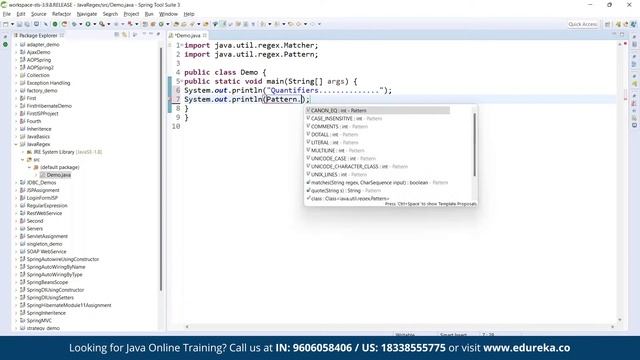
Task: Click the green indicator icon in left trim
Action: pyautogui.click(x=5, y=44)
